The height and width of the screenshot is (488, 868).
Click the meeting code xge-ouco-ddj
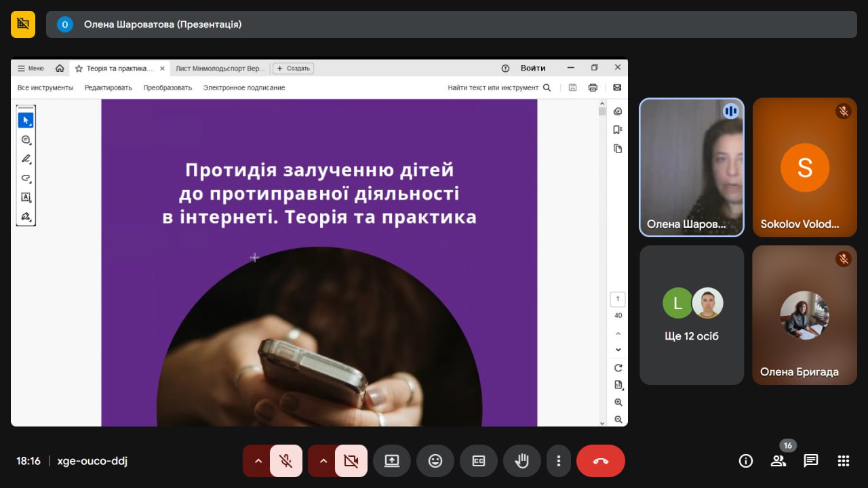[x=92, y=461]
